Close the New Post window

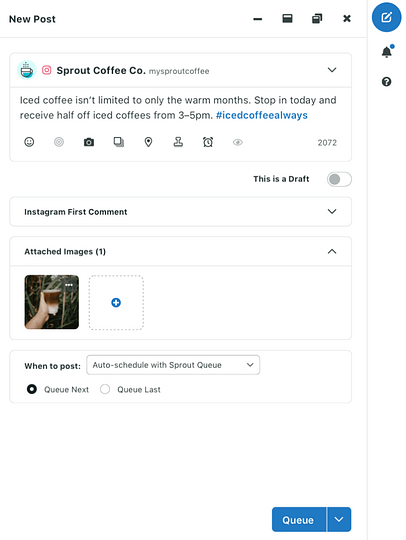point(347,19)
